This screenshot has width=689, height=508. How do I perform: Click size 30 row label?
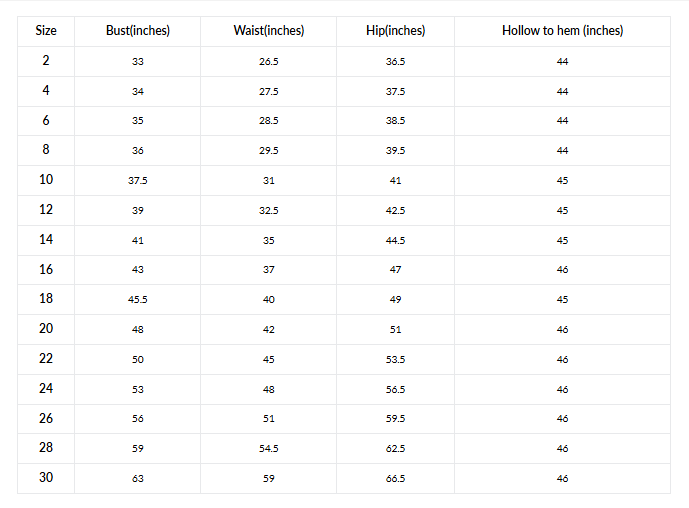(46, 477)
